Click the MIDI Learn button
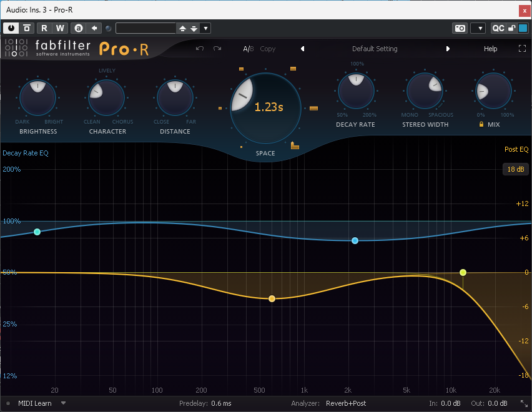The image size is (532, 412). coord(35,403)
